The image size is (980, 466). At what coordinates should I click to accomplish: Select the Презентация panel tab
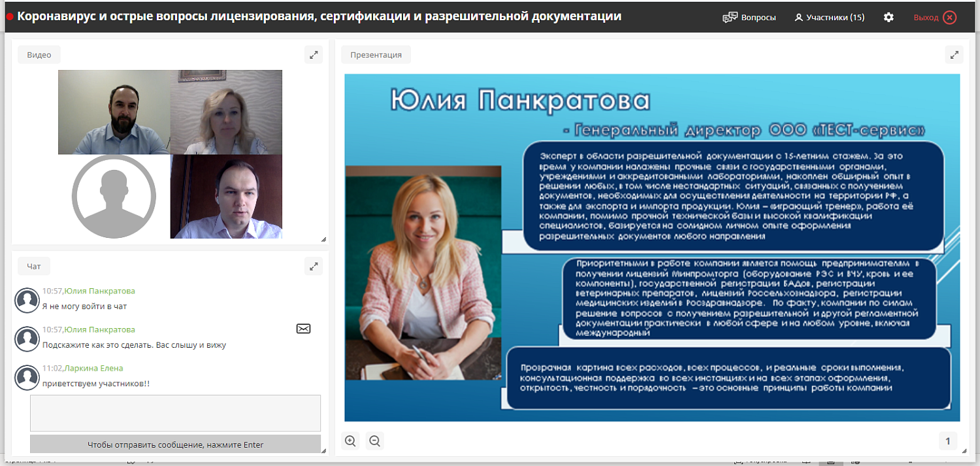[376, 55]
